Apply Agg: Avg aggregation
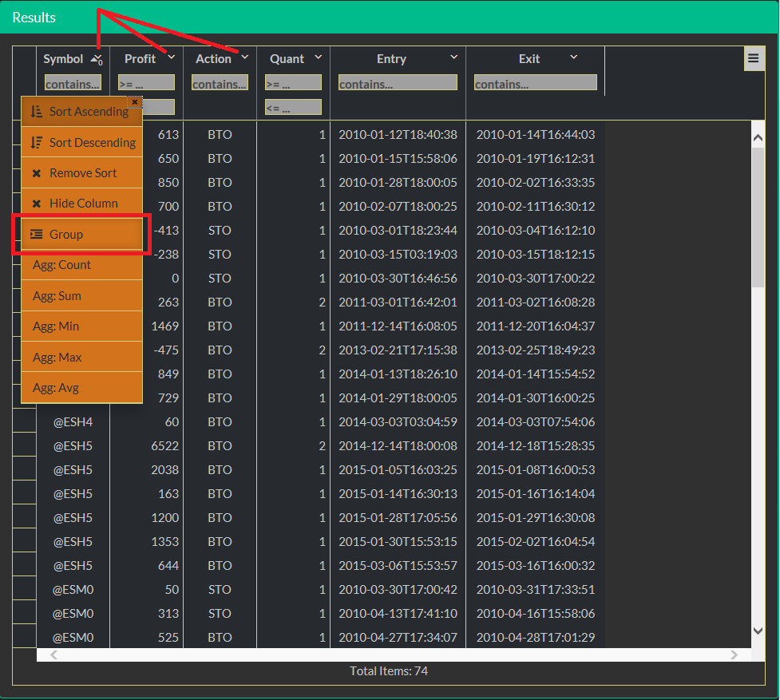This screenshot has height=700, width=780. point(82,388)
